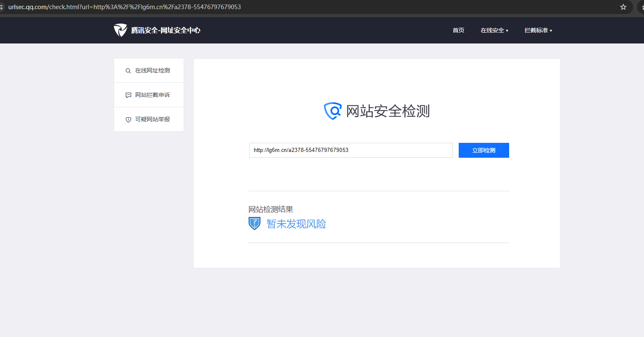
Task: Click the blue shield logo of 网站安全检测
Action: tap(333, 111)
